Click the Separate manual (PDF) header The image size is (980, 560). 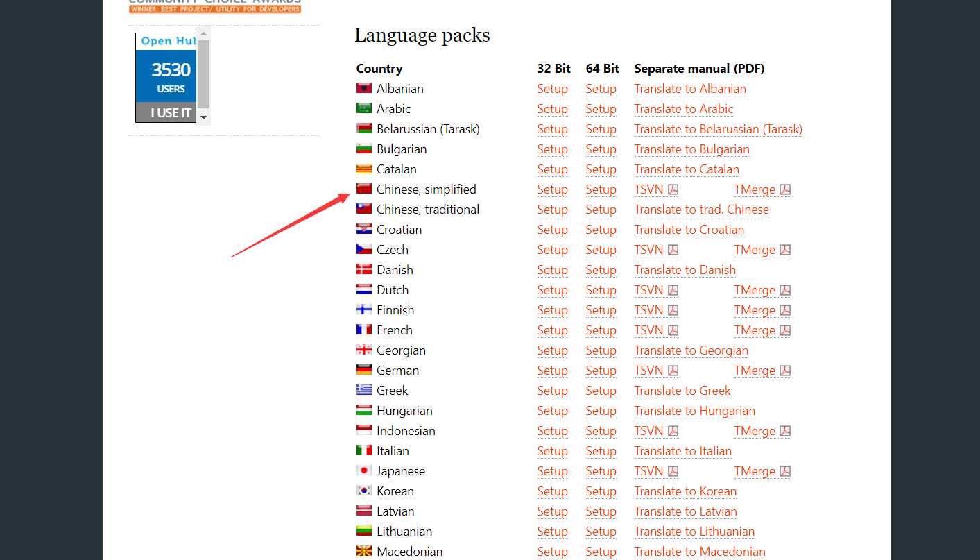(x=699, y=69)
